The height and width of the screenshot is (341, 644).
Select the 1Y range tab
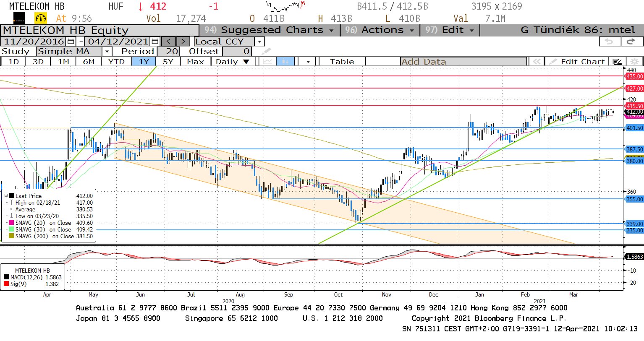tap(144, 62)
